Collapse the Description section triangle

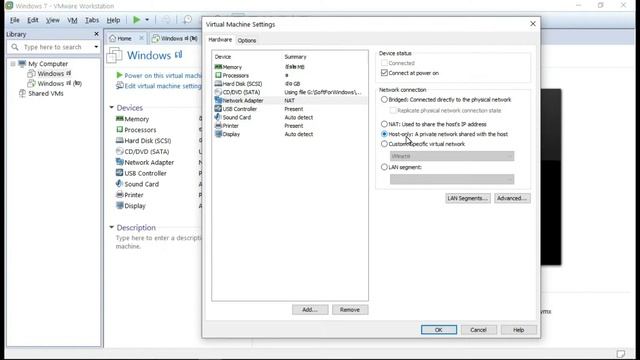pos(111,227)
